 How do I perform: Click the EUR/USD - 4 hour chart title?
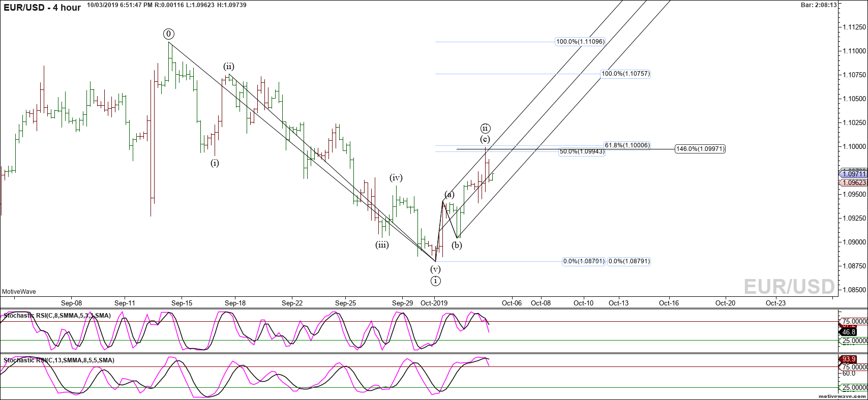pyautogui.click(x=43, y=8)
